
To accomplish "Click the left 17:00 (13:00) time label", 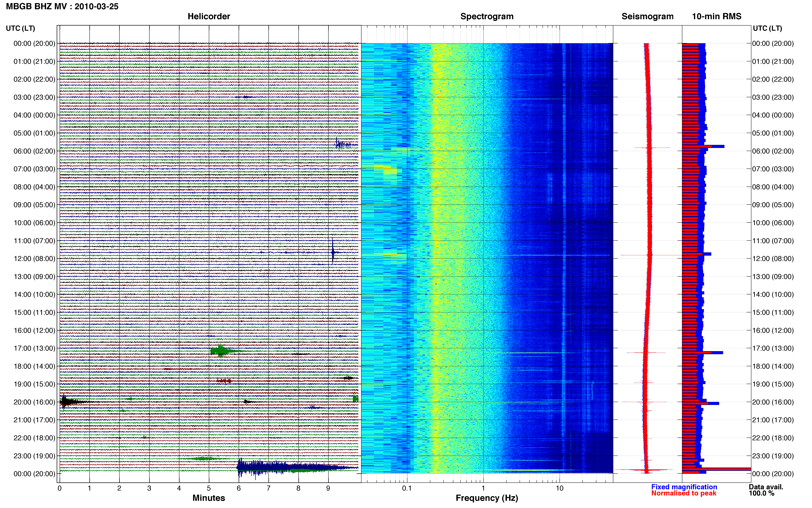I will (34, 348).
